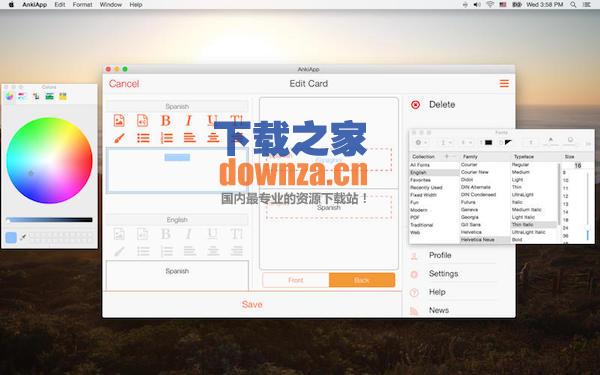Open the strikethrough dropdown in Fonts window
600x375 pixels.
point(466,142)
